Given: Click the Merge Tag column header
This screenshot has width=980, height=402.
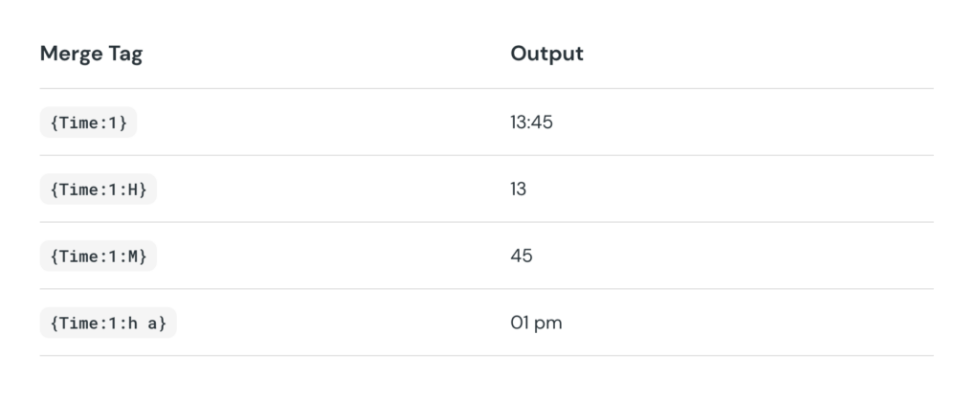Looking at the screenshot, I should (91, 55).
